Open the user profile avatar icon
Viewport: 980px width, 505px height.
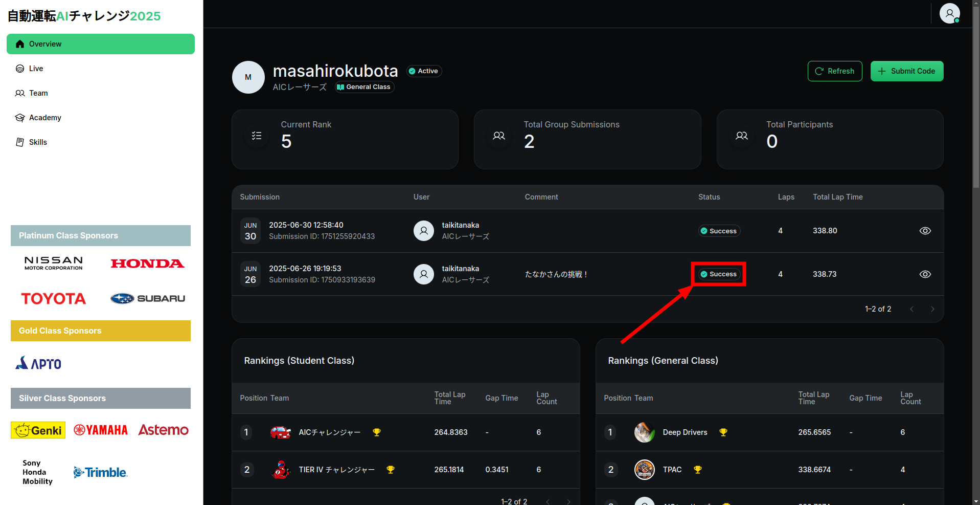point(949,14)
